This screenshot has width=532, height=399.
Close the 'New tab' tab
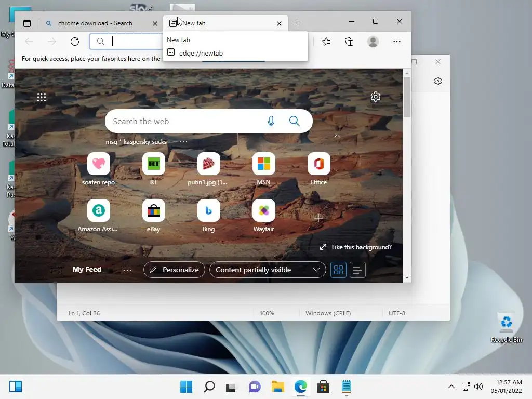[x=279, y=23]
